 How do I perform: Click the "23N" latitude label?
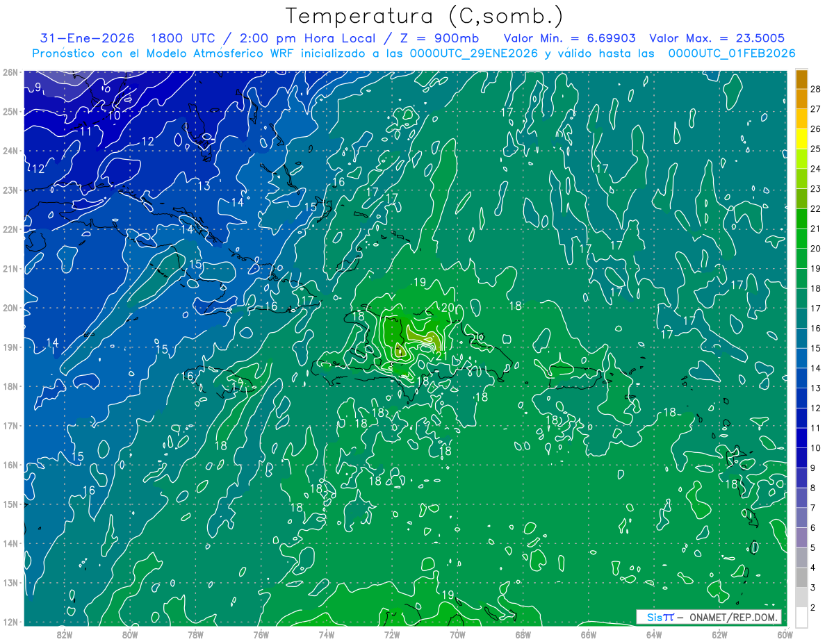click(x=10, y=190)
